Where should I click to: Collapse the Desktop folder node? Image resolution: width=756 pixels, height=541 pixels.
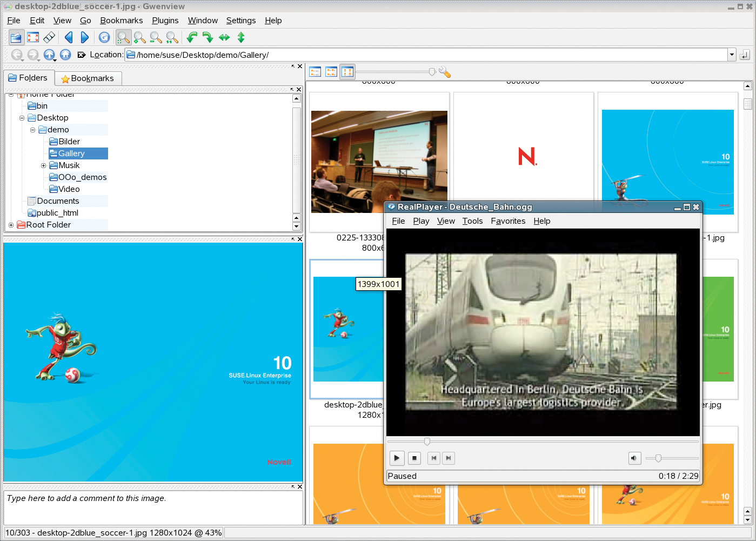(22, 118)
